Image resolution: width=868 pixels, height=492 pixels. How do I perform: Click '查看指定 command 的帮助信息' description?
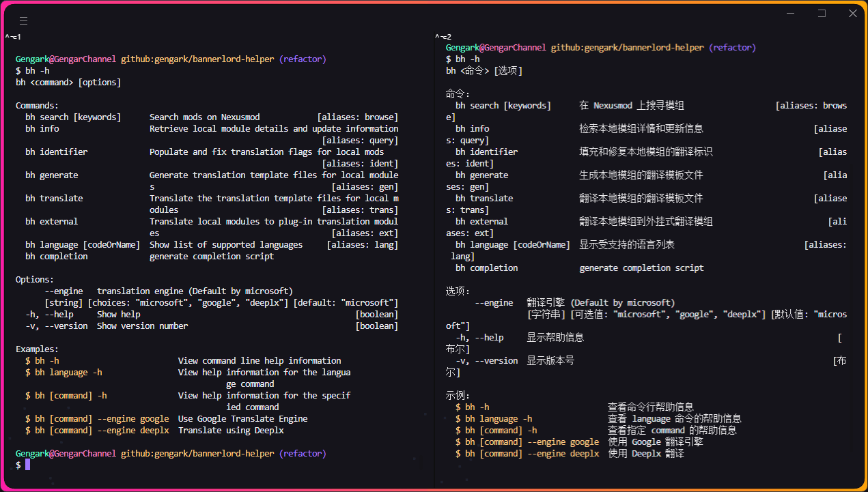[672, 431]
